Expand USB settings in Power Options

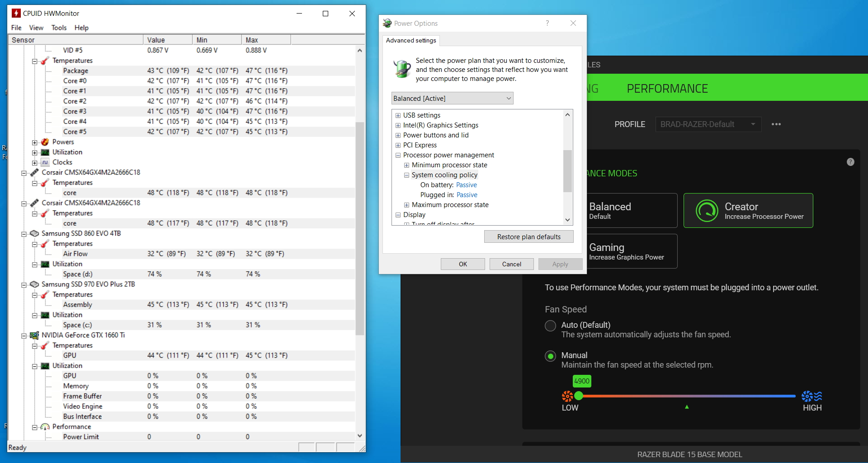tap(398, 115)
